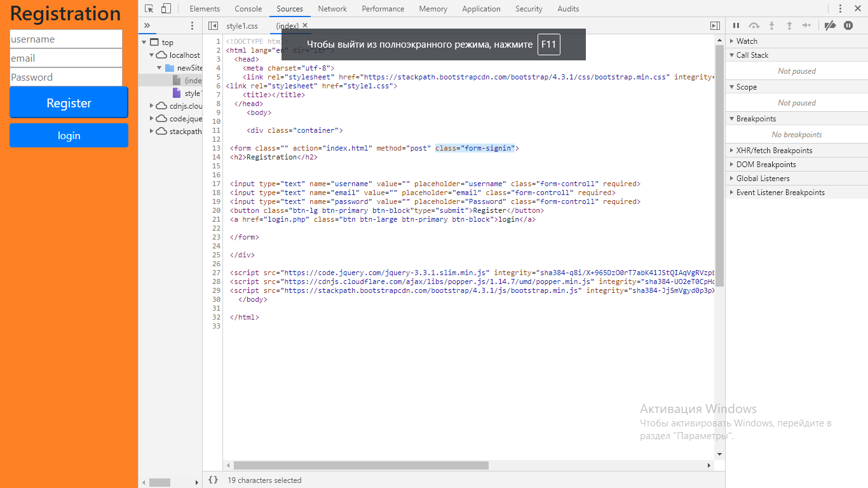Focus the email input field
The height and width of the screenshot is (488, 868).
66,58
